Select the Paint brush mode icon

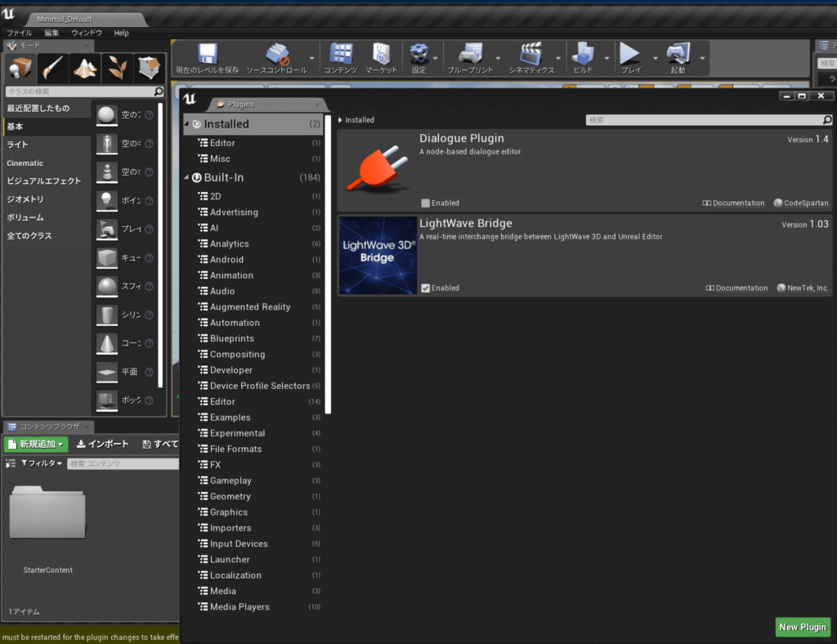(52, 68)
